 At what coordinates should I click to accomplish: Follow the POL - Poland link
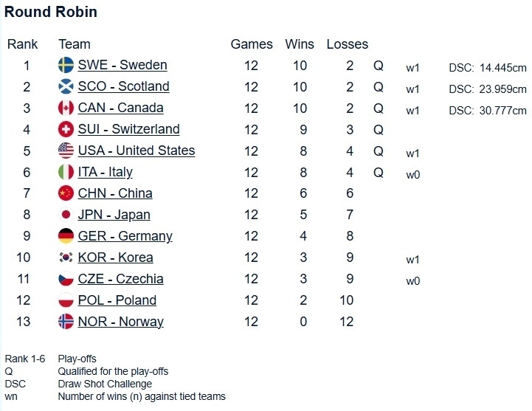coord(117,300)
